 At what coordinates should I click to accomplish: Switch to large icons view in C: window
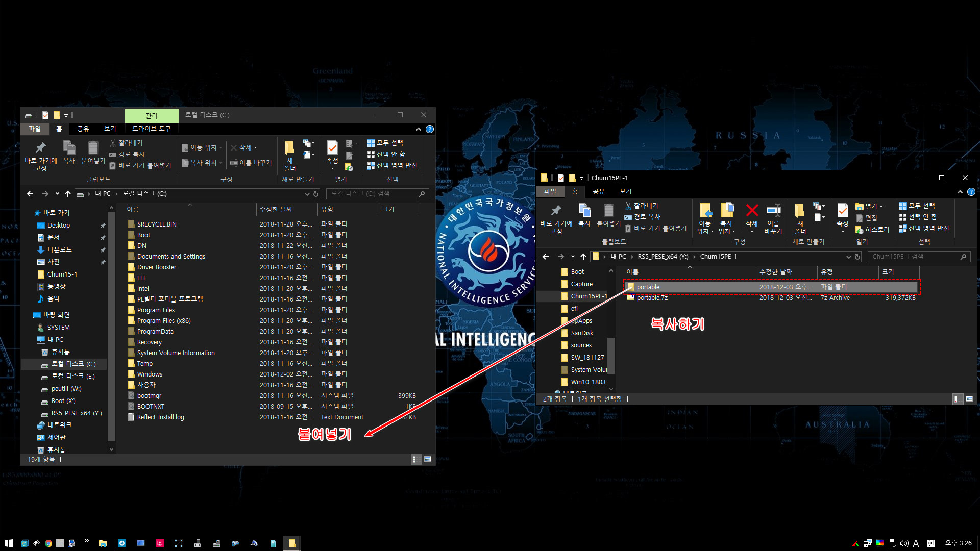[x=428, y=459]
